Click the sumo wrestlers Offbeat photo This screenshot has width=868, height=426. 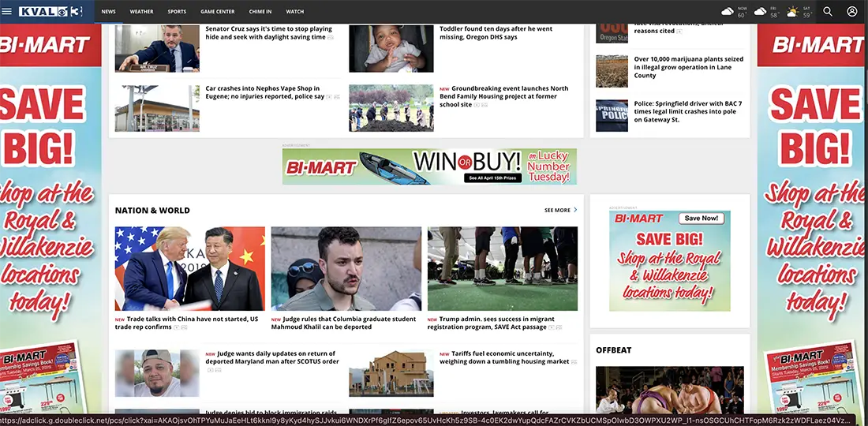670,390
